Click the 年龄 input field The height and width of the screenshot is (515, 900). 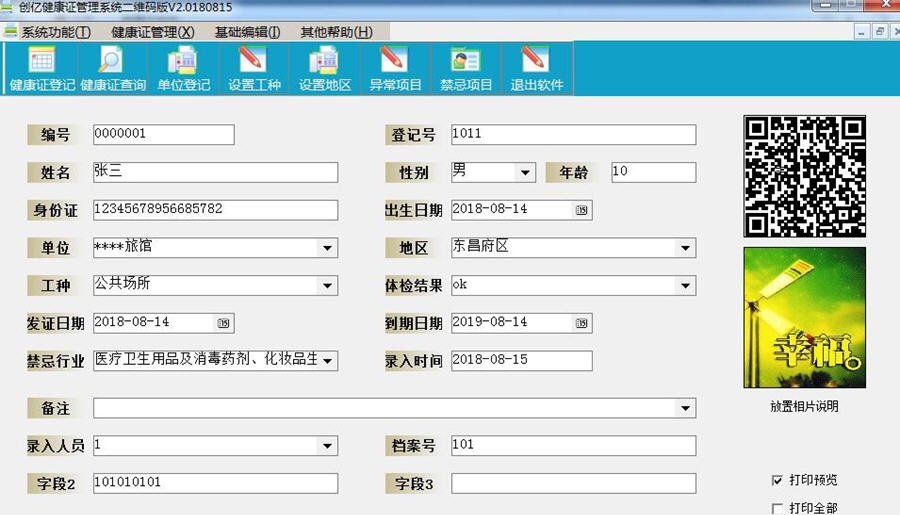654,172
